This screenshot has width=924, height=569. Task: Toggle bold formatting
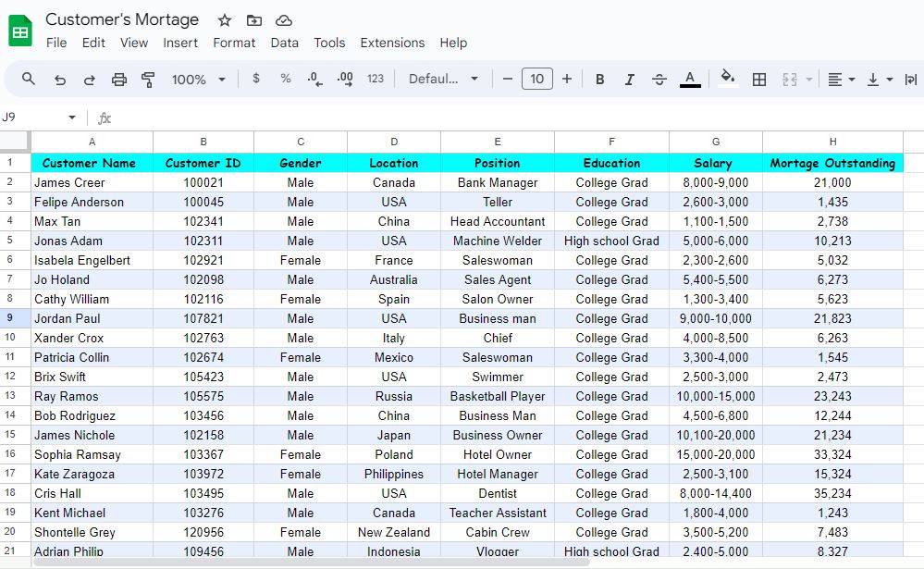(x=600, y=79)
